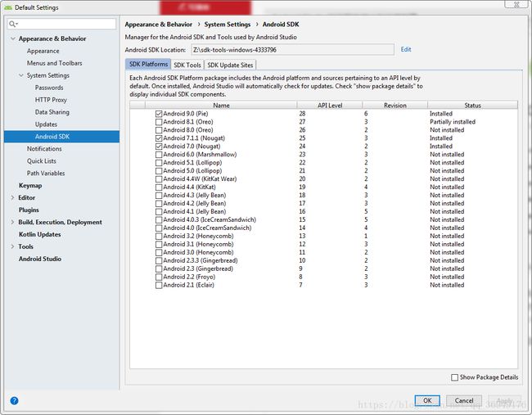Click the Cancel button
Image resolution: width=532 pixels, height=415 pixels.
tap(464, 400)
